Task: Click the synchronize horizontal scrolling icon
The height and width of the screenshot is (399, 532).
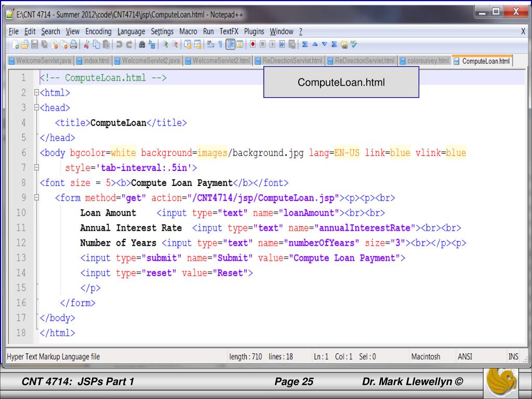Action: (197, 45)
